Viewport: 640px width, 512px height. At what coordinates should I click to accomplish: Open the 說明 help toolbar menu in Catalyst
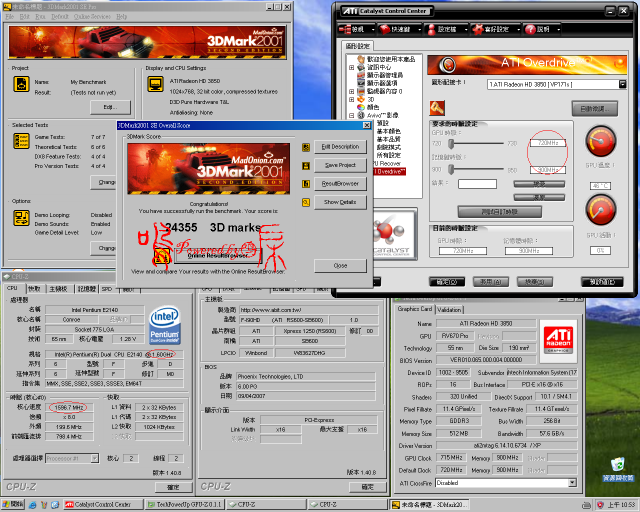(x=542, y=29)
